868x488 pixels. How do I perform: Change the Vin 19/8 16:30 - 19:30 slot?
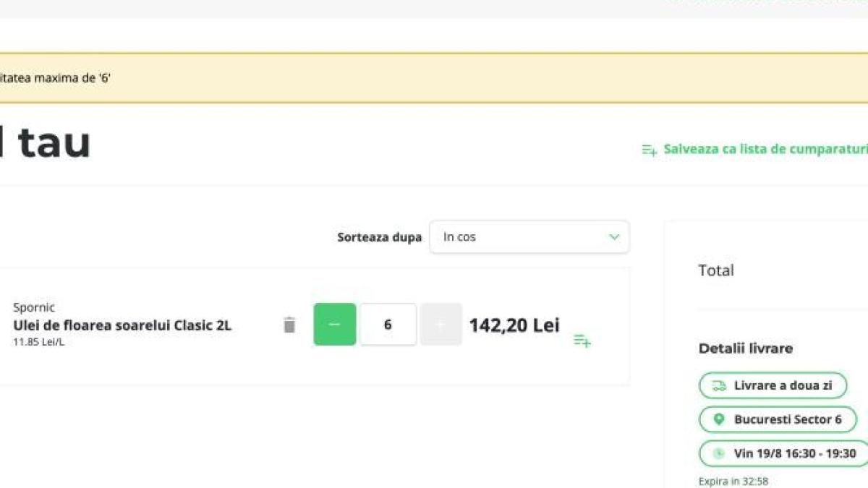pyautogui.click(x=794, y=453)
